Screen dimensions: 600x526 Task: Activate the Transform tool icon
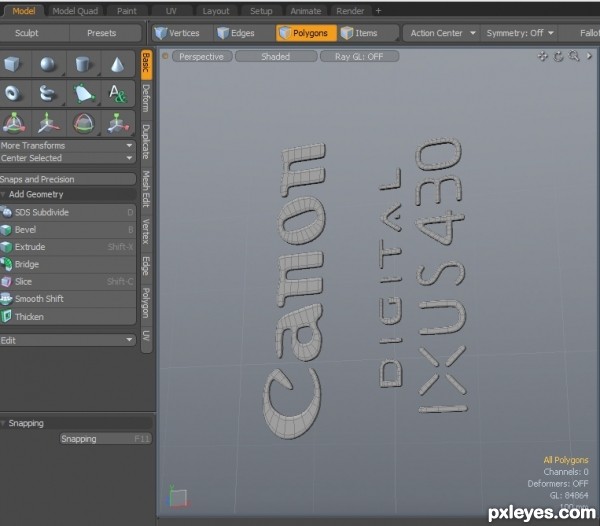(x=14, y=123)
